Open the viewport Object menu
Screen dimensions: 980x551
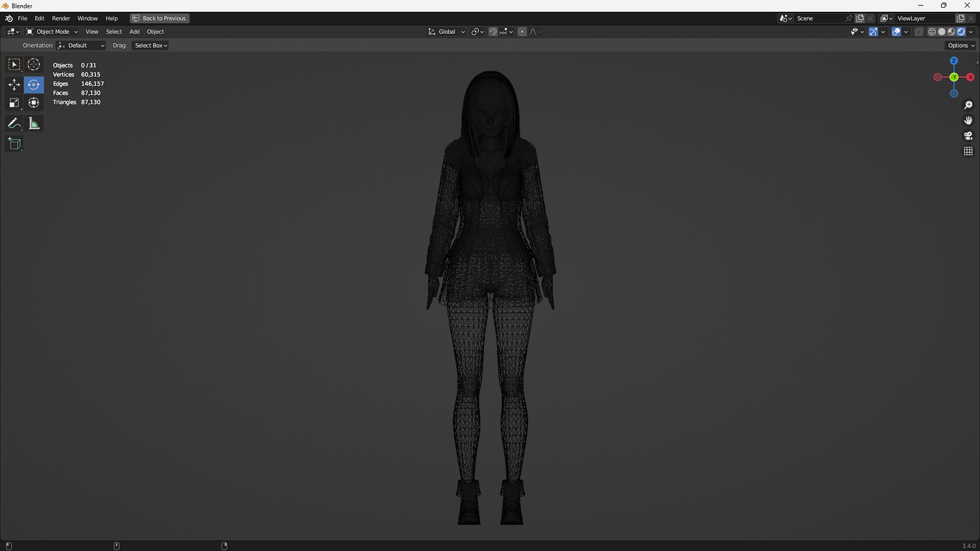point(155,31)
